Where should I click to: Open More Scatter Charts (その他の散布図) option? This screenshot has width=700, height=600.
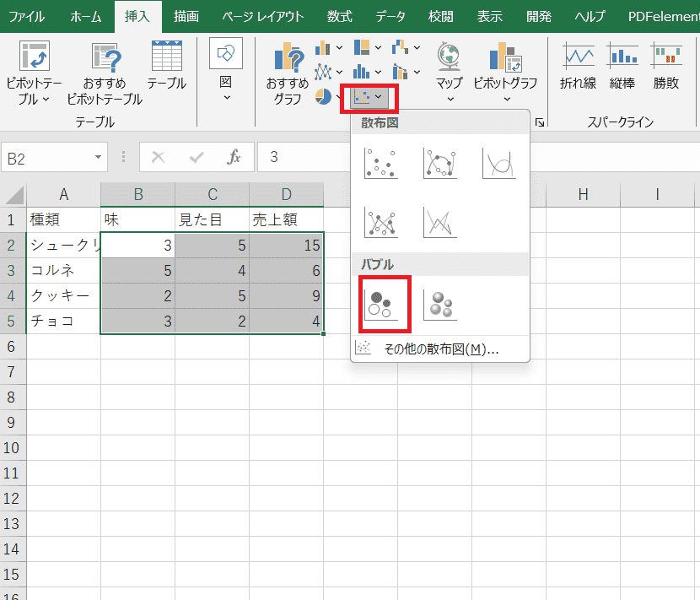(439, 349)
